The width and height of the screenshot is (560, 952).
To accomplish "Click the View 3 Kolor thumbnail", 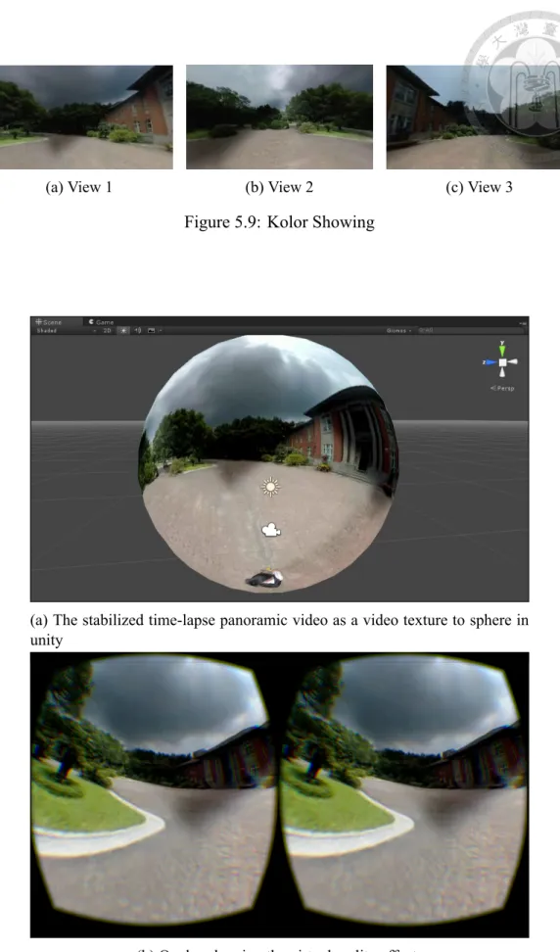I will 473,117.
